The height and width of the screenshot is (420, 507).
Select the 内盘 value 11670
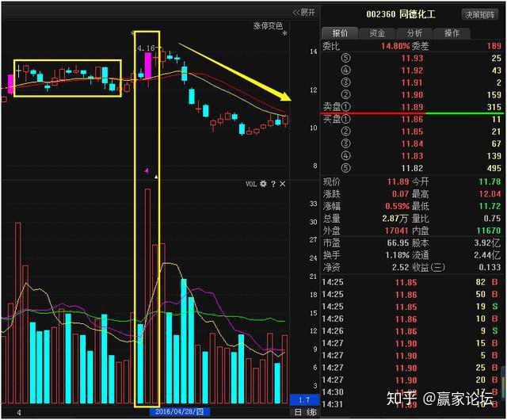point(489,231)
